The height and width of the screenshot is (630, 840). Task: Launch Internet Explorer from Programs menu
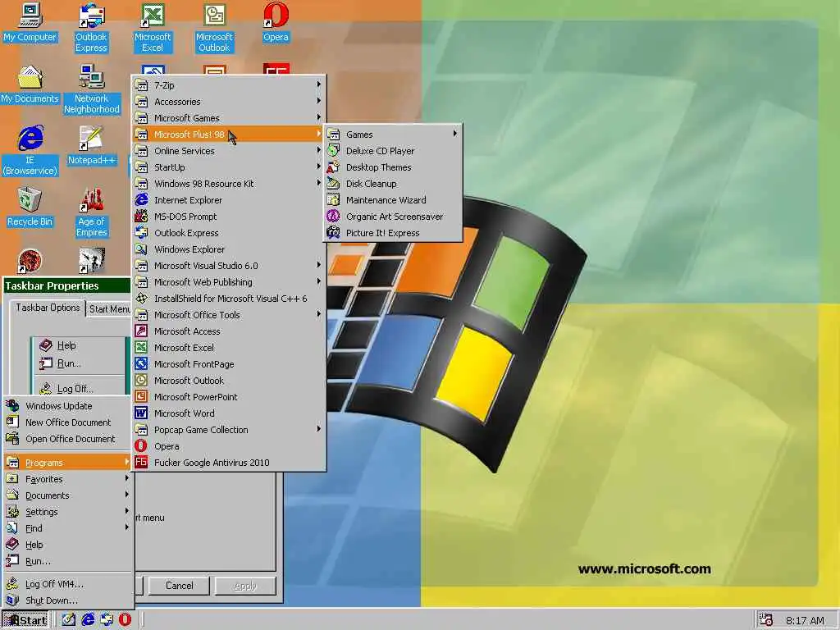click(x=230, y=200)
